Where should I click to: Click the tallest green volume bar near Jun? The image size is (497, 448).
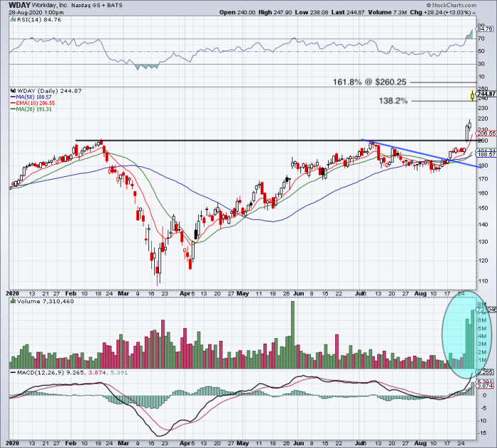coord(293,335)
